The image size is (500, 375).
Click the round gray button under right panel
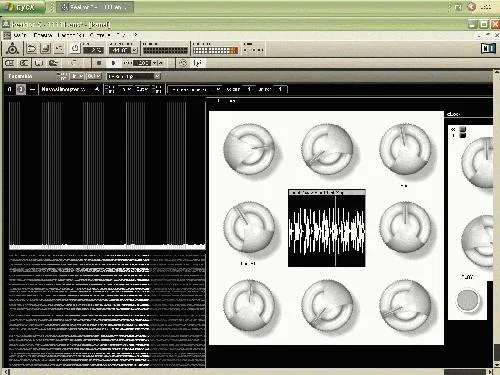point(468,300)
